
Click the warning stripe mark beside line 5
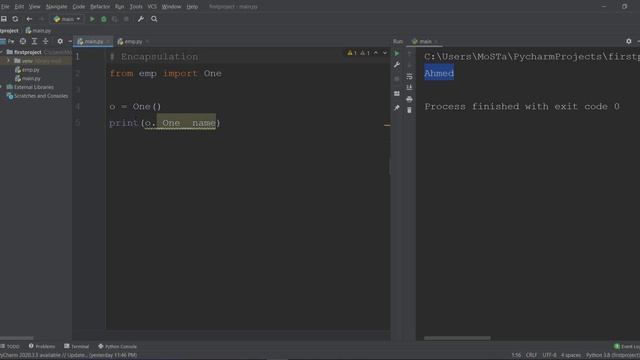coord(387,125)
